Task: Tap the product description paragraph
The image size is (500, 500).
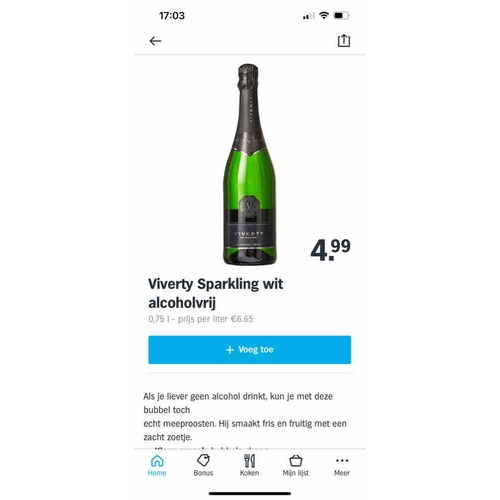Action: click(245, 417)
